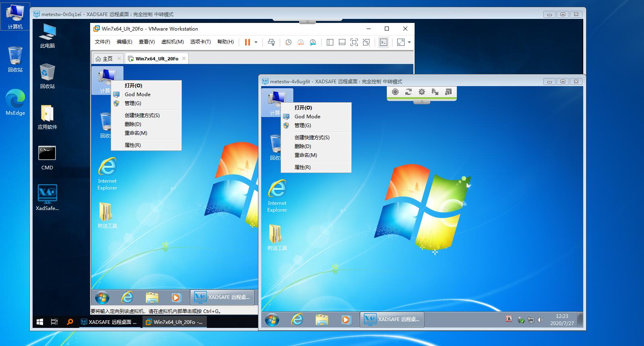The width and height of the screenshot is (644, 346).
Task: Open the 编辑(E) menu in VMware
Action: [x=124, y=42]
